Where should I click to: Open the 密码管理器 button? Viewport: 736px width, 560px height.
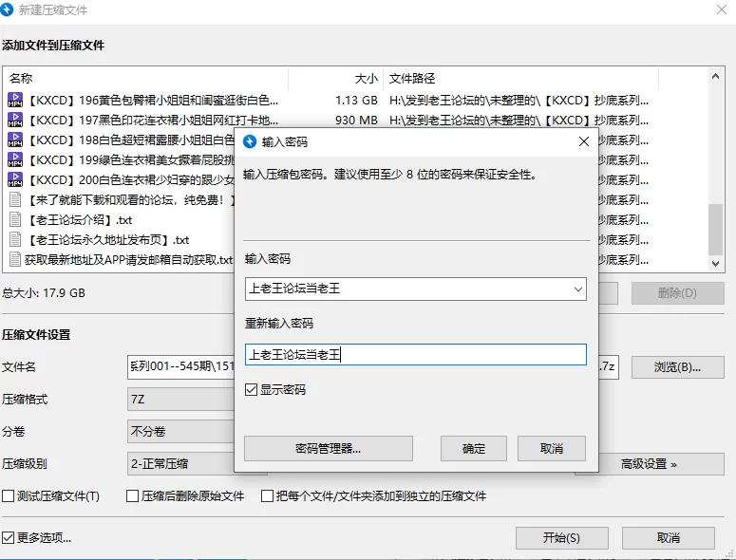pyautogui.click(x=328, y=448)
